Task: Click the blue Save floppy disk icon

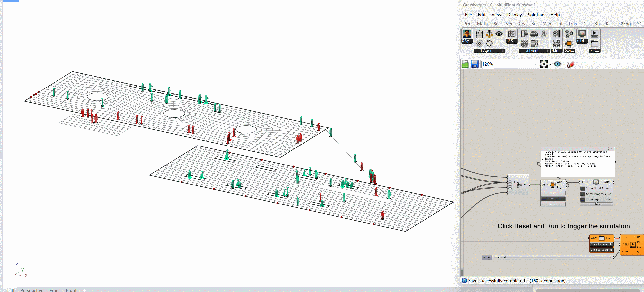Action: tap(474, 64)
